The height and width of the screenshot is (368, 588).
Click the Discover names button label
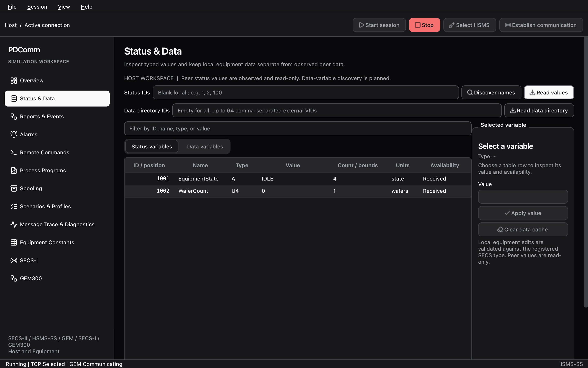pyautogui.click(x=494, y=92)
